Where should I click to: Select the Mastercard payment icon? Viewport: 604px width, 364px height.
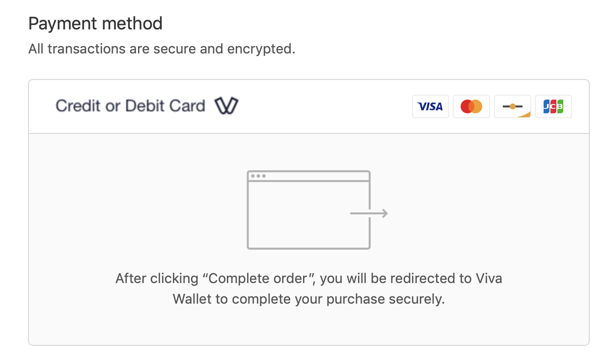(x=471, y=106)
